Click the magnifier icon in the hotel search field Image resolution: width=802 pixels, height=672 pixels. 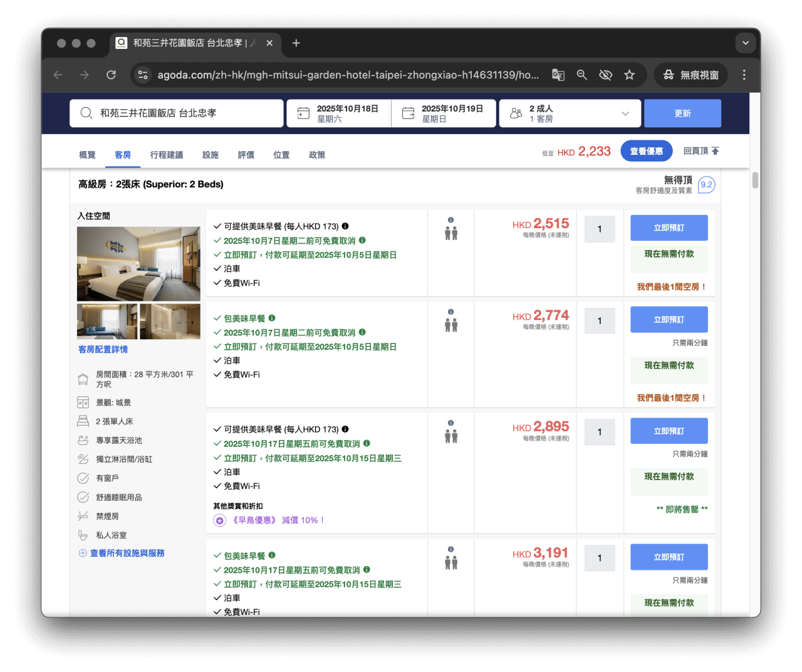(86, 113)
